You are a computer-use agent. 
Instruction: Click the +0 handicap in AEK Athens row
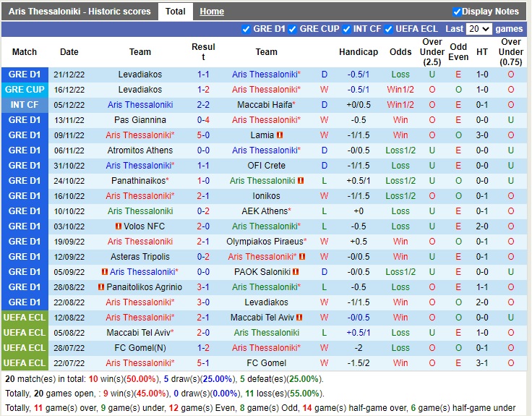(359, 211)
